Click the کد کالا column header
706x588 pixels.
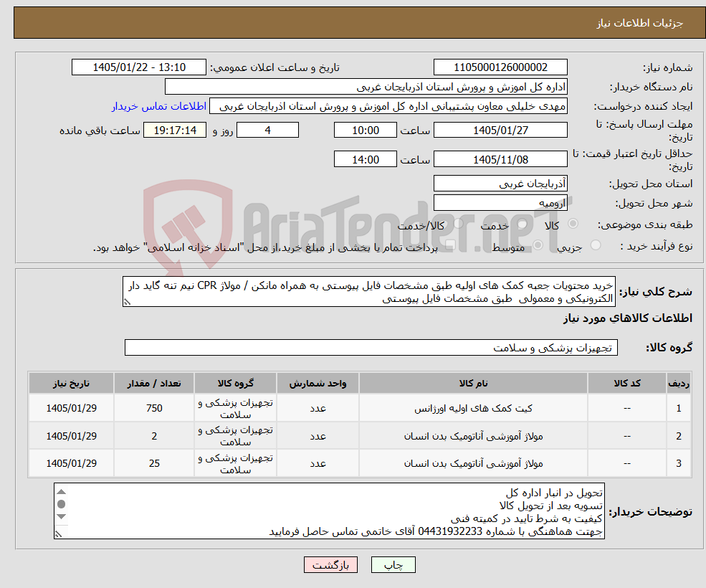click(x=627, y=383)
